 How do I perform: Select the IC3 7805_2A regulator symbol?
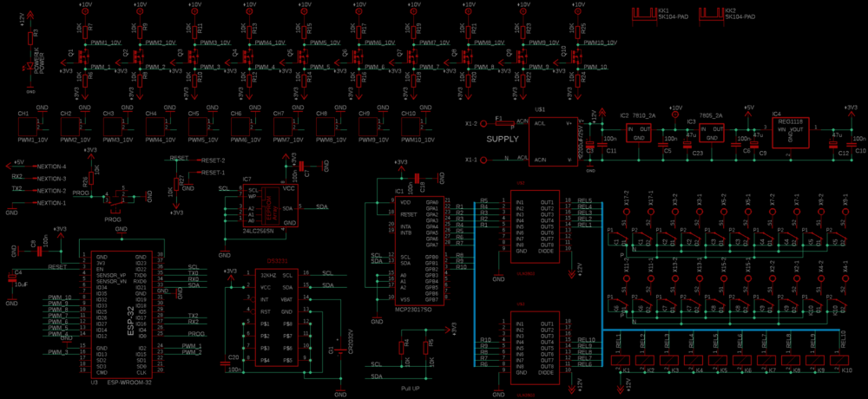click(712, 133)
